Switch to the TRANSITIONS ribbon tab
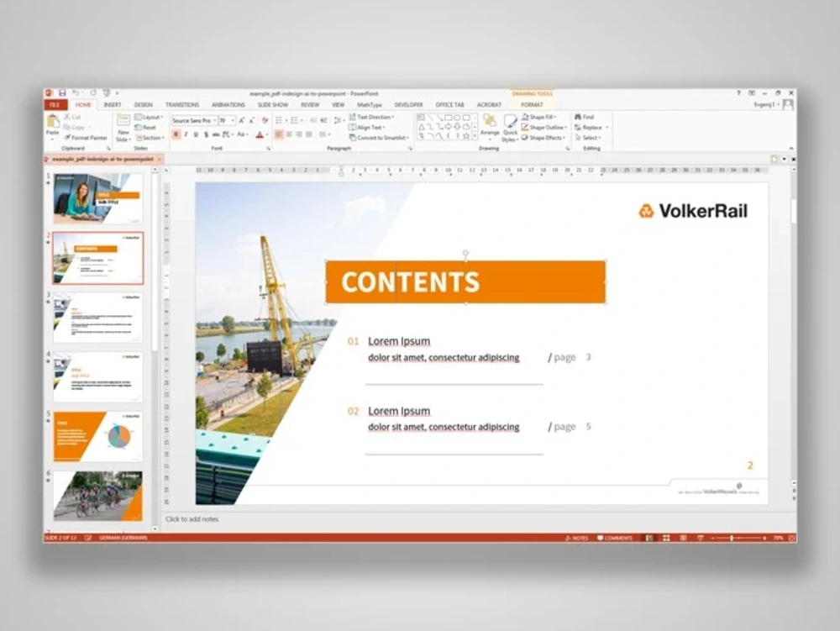 (182, 105)
